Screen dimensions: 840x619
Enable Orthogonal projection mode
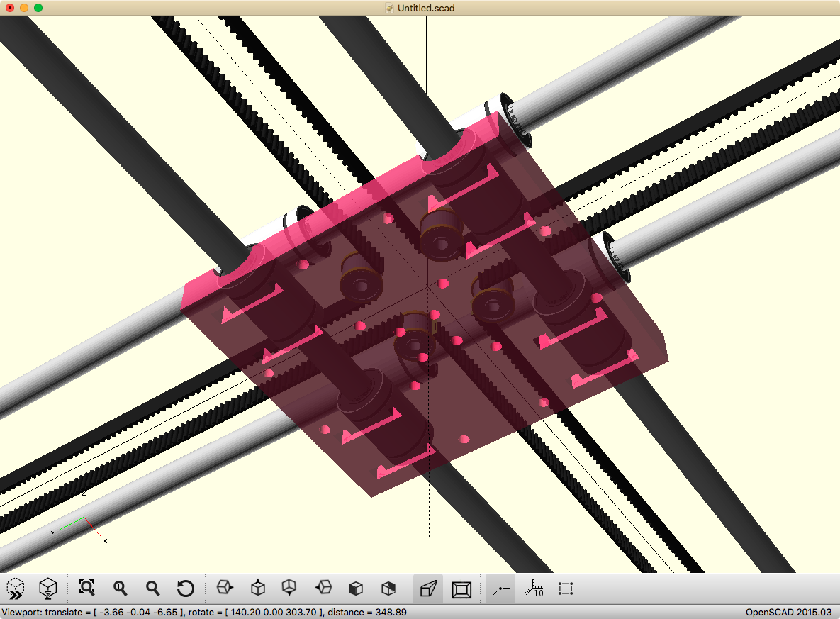pyautogui.click(x=461, y=588)
